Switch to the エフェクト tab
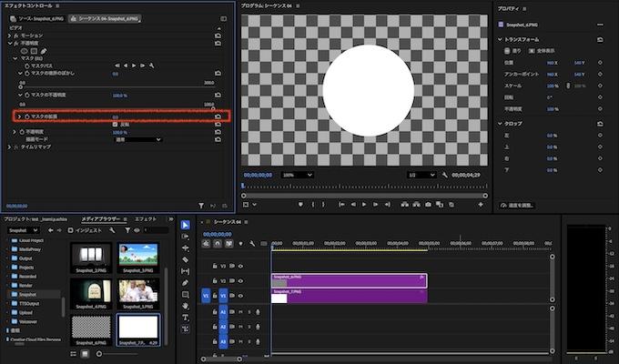The image size is (619, 364). pyautogui.click(x=146, y=219)
